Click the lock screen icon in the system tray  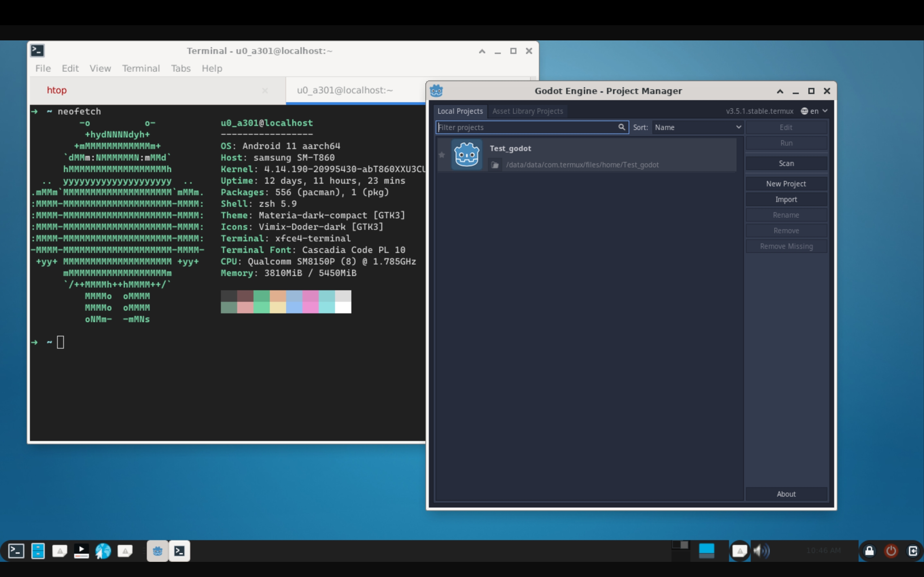point(868,551)
